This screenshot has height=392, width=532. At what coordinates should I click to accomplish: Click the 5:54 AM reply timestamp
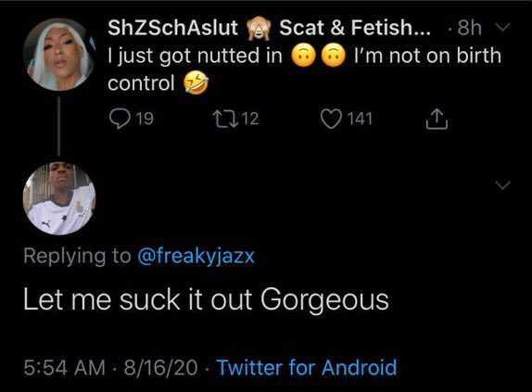coord(64,368)
